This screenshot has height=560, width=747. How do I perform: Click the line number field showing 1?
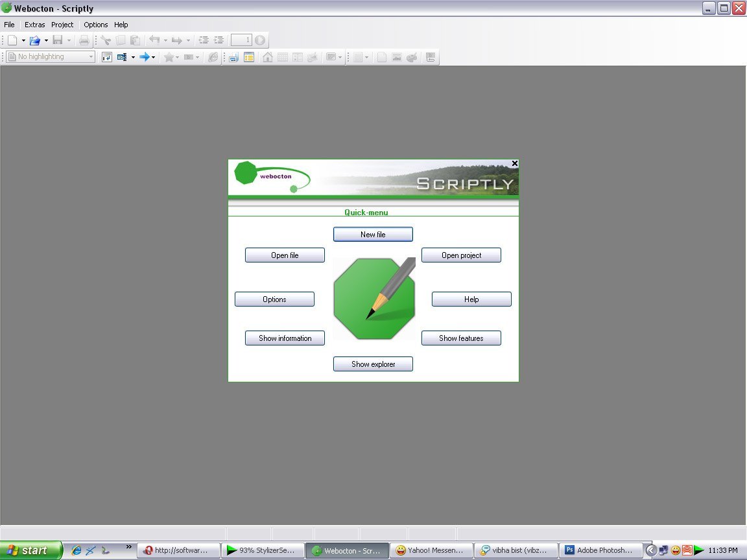point(241,40)
